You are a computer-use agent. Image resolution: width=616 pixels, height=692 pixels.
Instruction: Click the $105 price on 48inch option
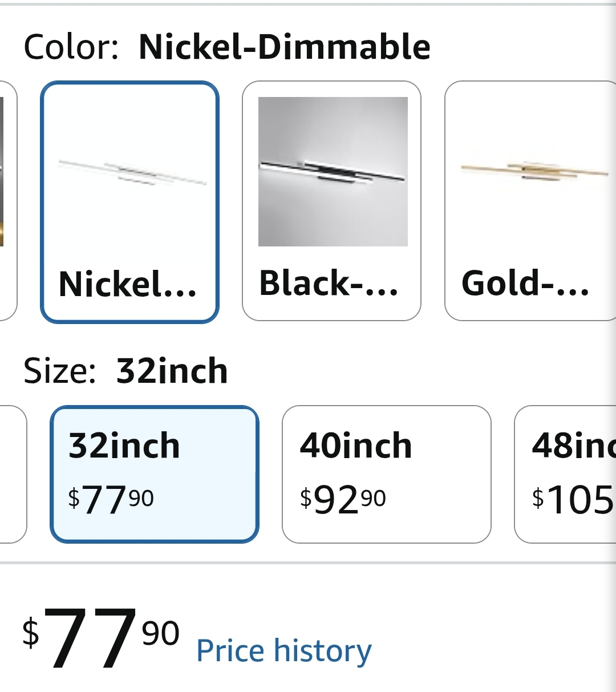pyautogui.click(x=573, y=500)
